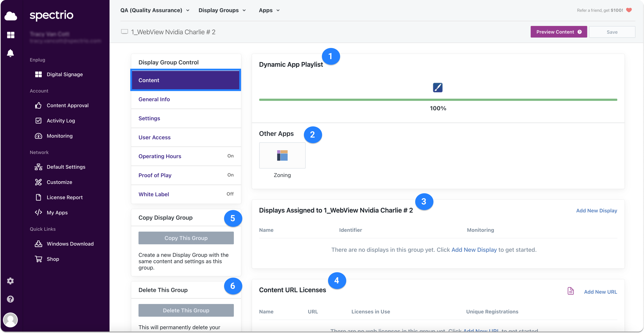Click the Copy This Group button
Image resolution: width=644 pixels, height=333 pixels.
pos(186,238)
